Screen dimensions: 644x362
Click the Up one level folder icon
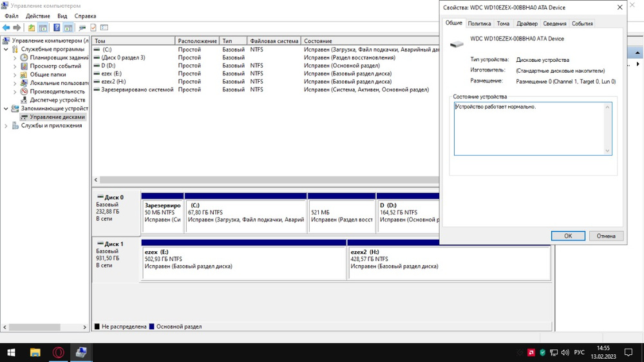(x=32, y=28)
